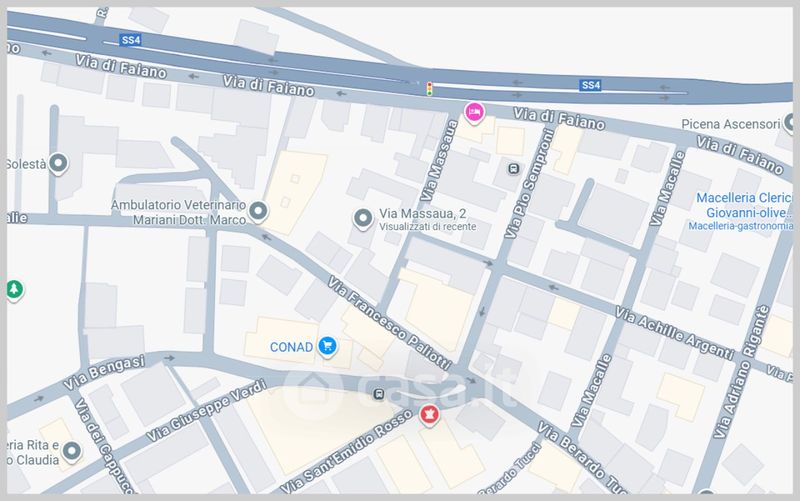Click the CONAD store name label

pyautogui.click(x=292, y=347)
